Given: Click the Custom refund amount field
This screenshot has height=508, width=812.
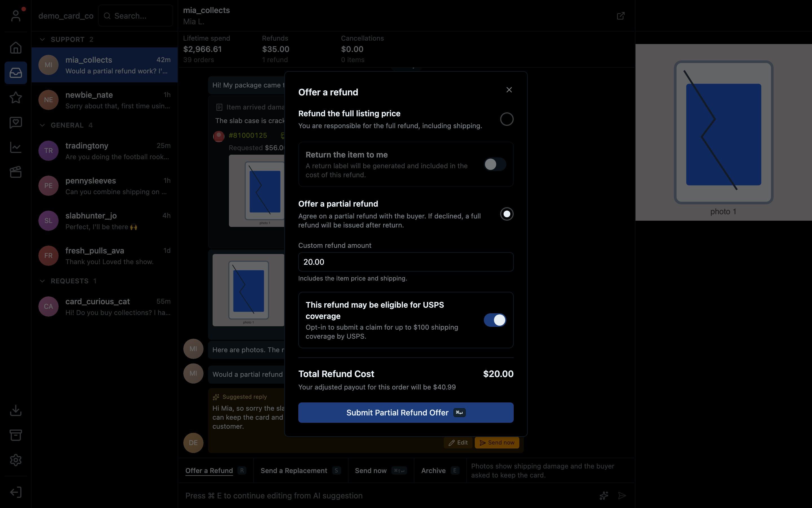Looking at the screenshot, I should tap(406, 262).
